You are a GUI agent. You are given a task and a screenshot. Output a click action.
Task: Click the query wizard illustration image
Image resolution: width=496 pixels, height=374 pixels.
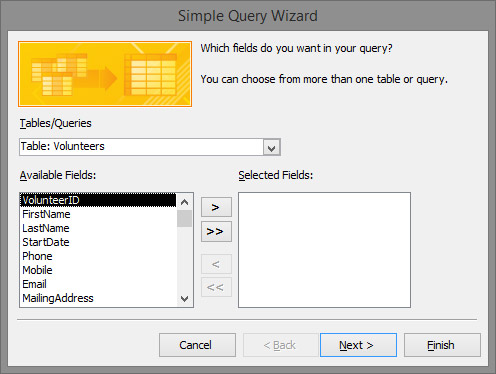(105, 74)
